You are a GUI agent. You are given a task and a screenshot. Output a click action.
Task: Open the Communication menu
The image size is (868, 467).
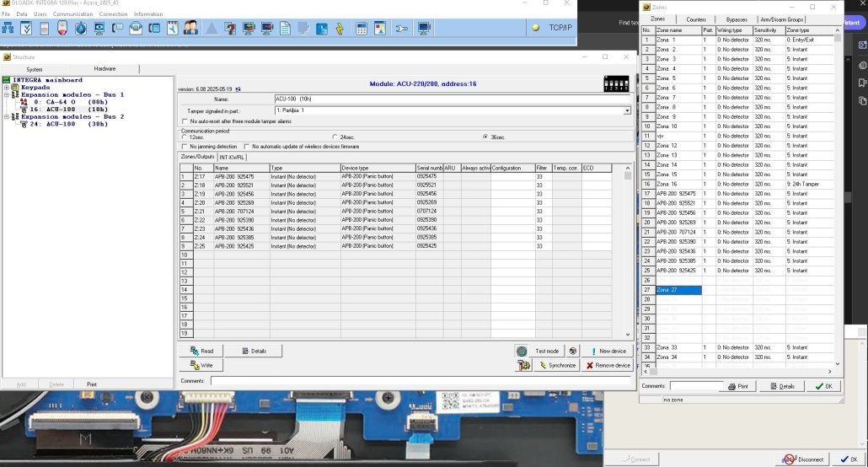point(72,14)
